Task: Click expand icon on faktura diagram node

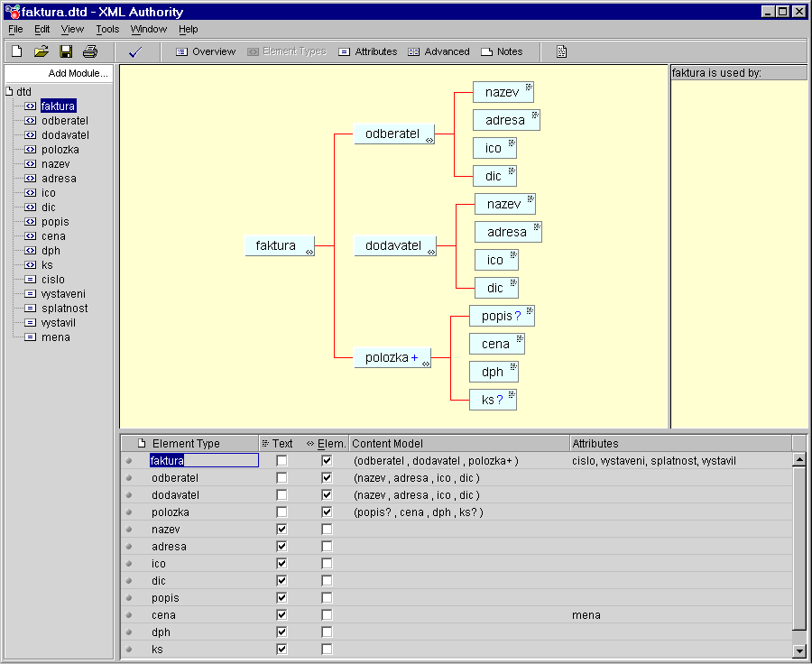Action: (309, 252)
